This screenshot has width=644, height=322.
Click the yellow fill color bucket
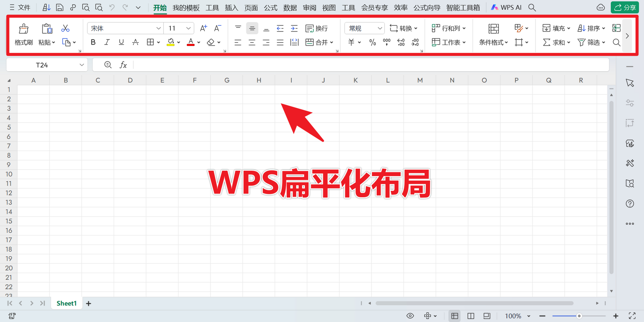coord(171,42)
